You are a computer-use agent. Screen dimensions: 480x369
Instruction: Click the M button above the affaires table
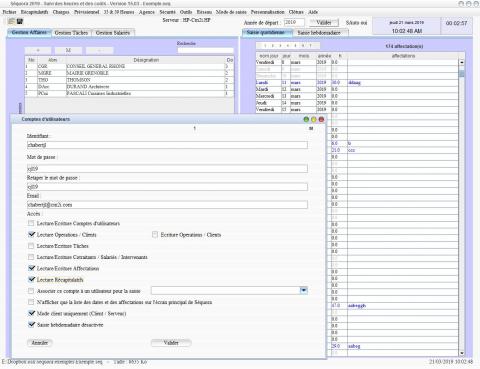pos(68,50)
